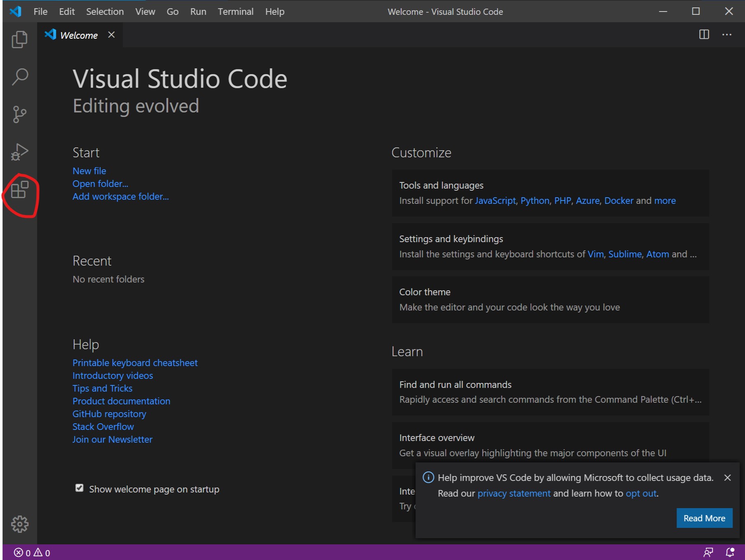The width and height of the screenshot is (745, 560).
Task: Install Docker support link
Action: click(619, 201)
